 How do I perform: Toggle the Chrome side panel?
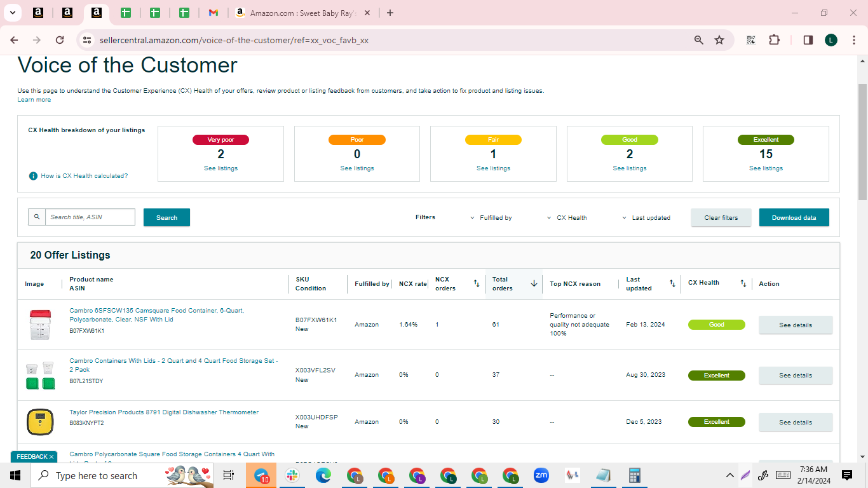point(808,40)
